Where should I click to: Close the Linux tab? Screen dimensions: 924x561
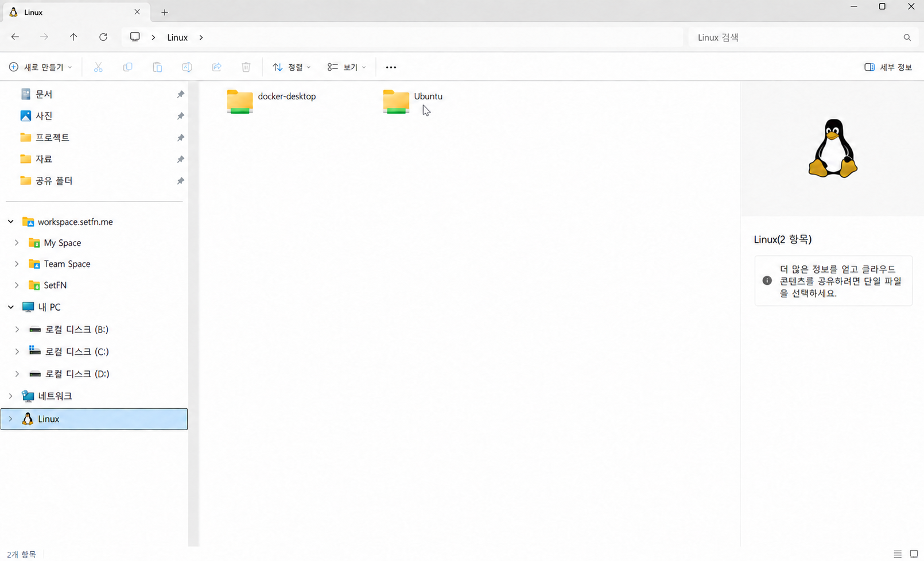coord(137,12)
